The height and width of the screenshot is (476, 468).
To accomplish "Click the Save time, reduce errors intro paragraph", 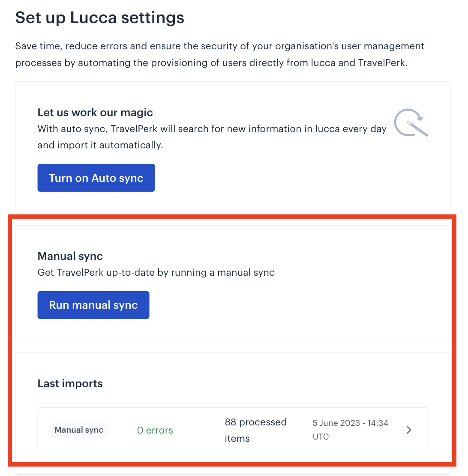I will (x=219, y=54).
